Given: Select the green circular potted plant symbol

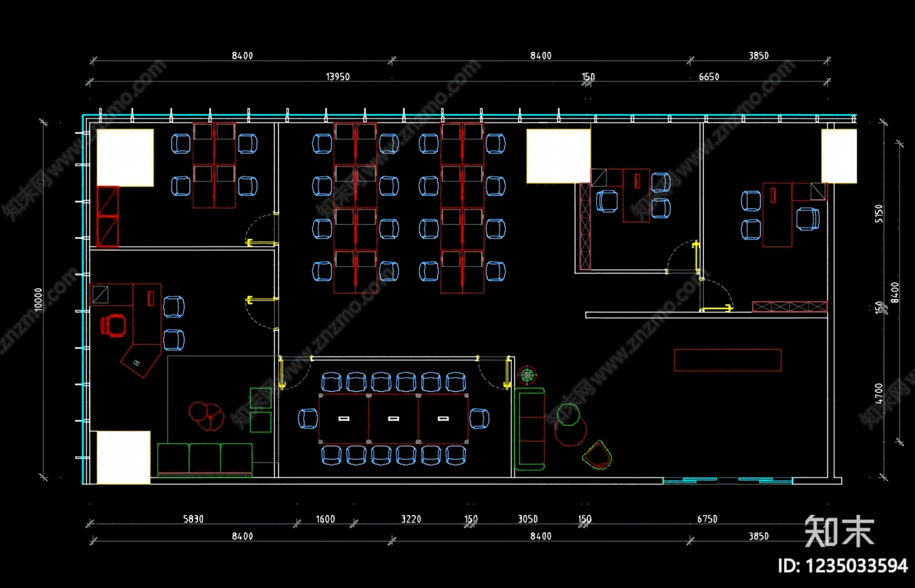Looking at the screenshot, I should [x=527, y=375].
